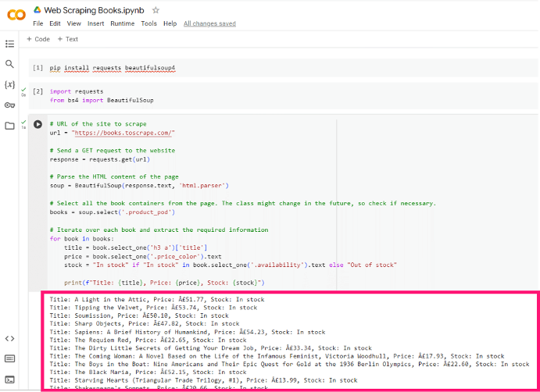Viewport: 540px width, 392px height.
Task: Open the command palette icon in sidebar
Action: tap(9, 358)
